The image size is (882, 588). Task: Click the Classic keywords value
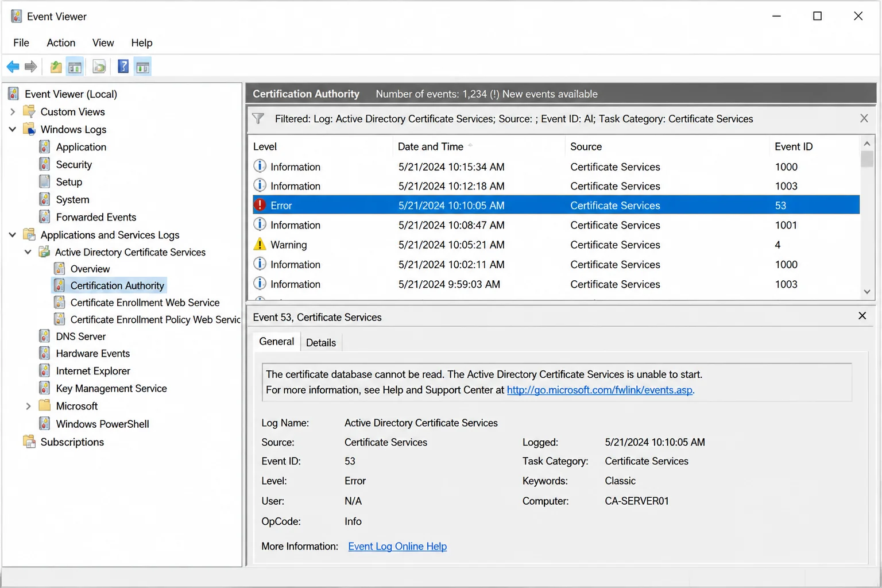620,481
